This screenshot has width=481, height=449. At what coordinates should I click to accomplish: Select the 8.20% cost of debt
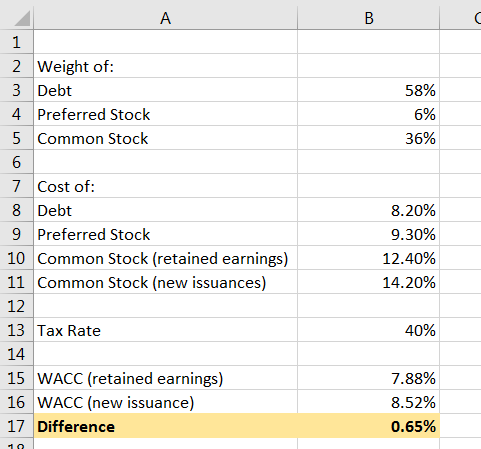pyautogui.click(x=369, y=210)
